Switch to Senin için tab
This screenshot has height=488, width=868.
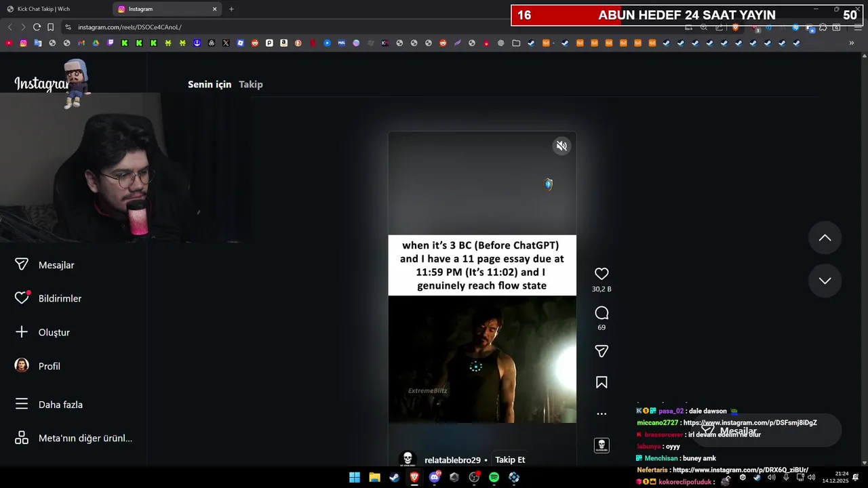pos(210,85)
